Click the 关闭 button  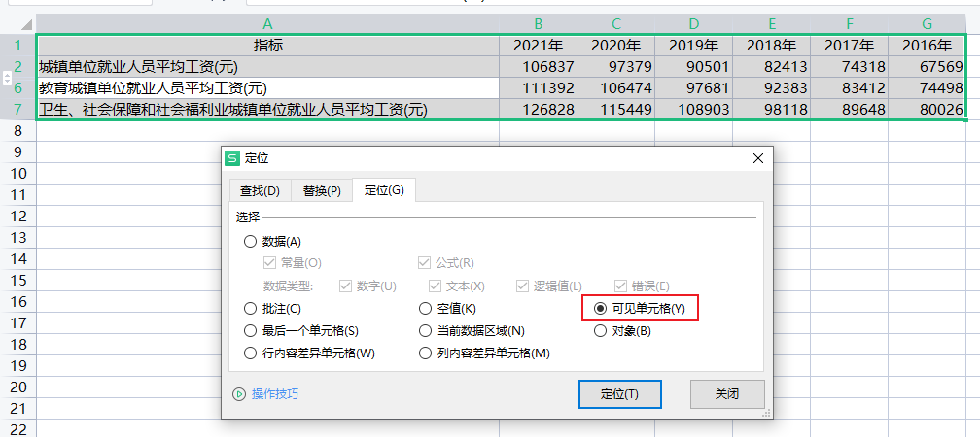tap(727, 394)
